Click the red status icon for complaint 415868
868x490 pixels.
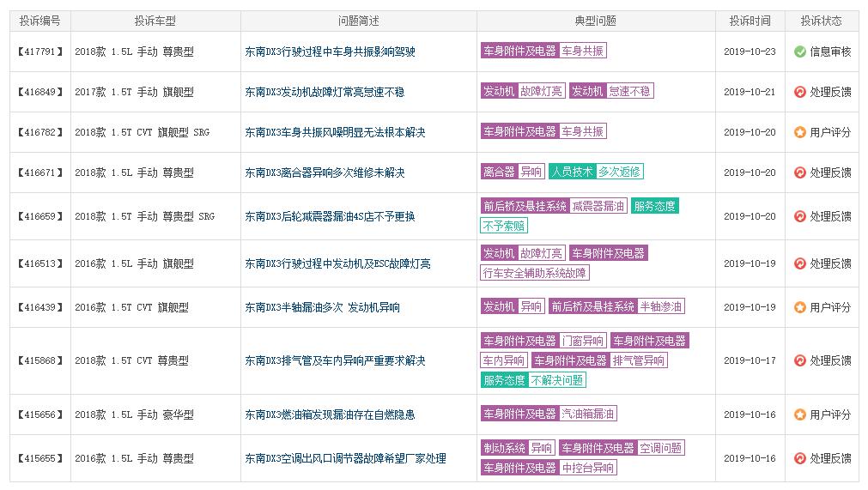click(800, 360)
